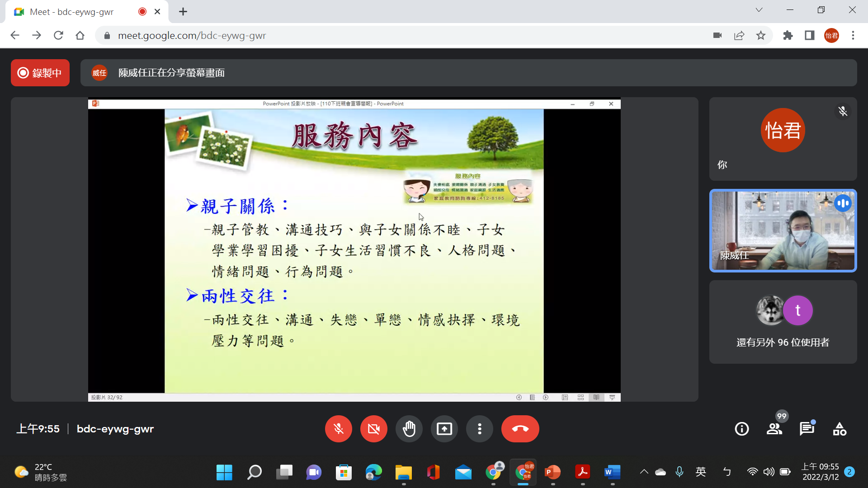Bookmark this page with star icon
The height and width of the screenshot is (488, 868).
point(761,35)
